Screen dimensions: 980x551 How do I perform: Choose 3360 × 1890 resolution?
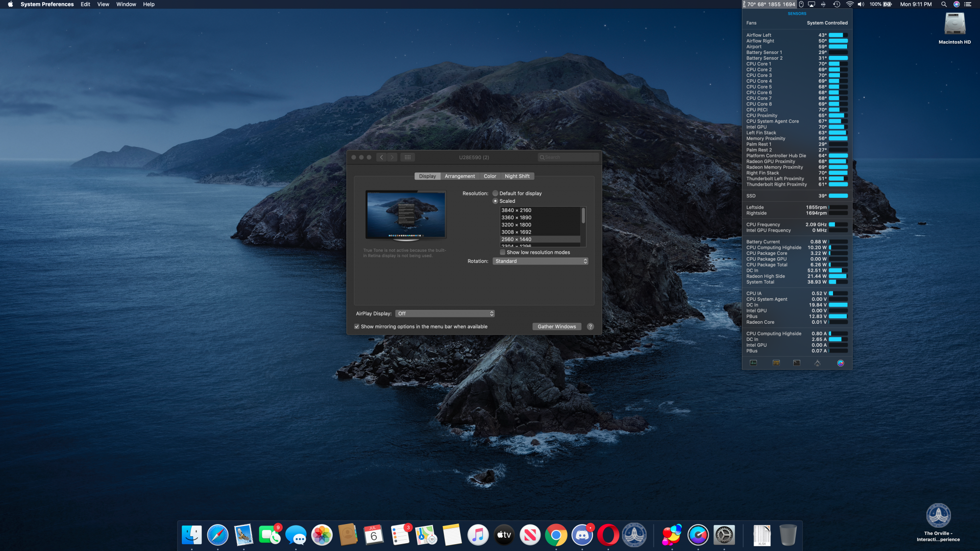coord(540,217)
